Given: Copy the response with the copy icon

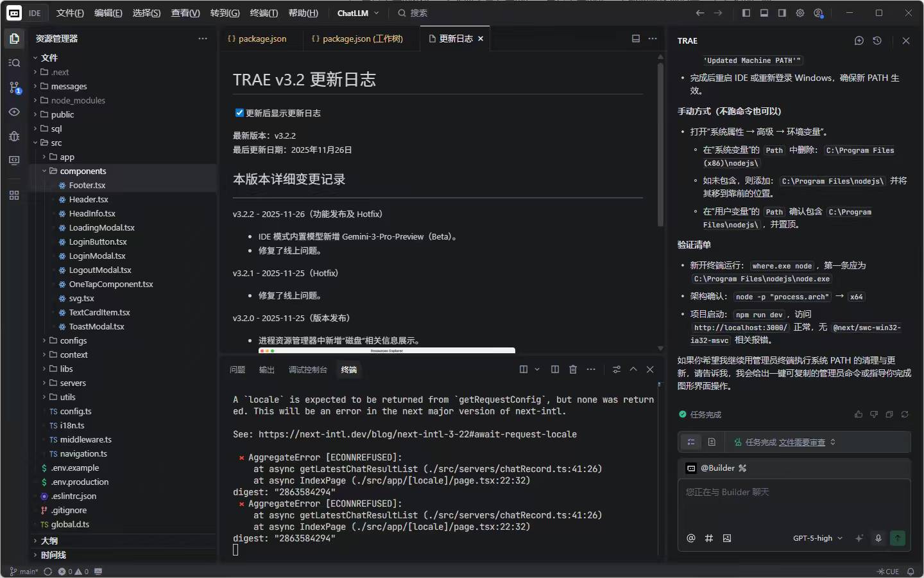Looking at the screenshot, I should point(889,414).
